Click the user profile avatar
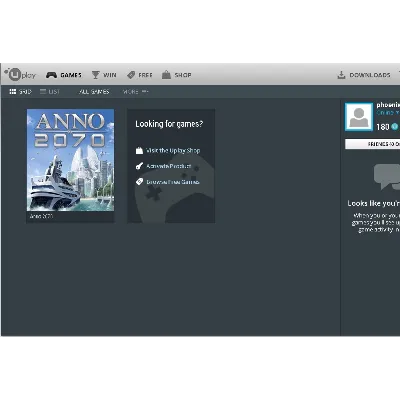Image resolution: width=400 pixels, height=400 pixels. 359,117
